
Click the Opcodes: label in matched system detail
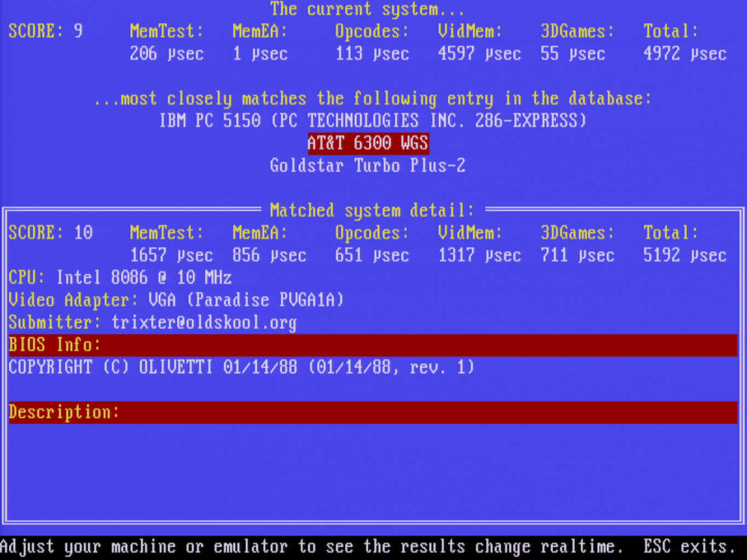point(372,233)
